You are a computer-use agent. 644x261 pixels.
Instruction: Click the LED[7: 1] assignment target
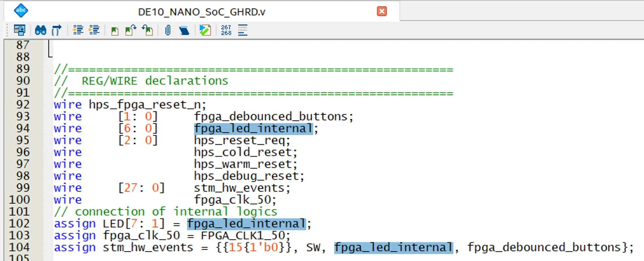click(x=133, y=224)
